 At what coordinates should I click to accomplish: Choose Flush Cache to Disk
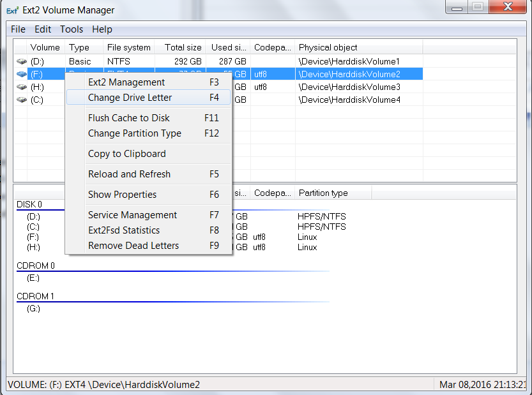149,117
